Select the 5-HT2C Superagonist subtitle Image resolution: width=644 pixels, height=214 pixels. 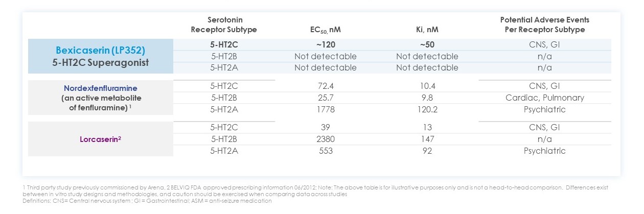101,64
